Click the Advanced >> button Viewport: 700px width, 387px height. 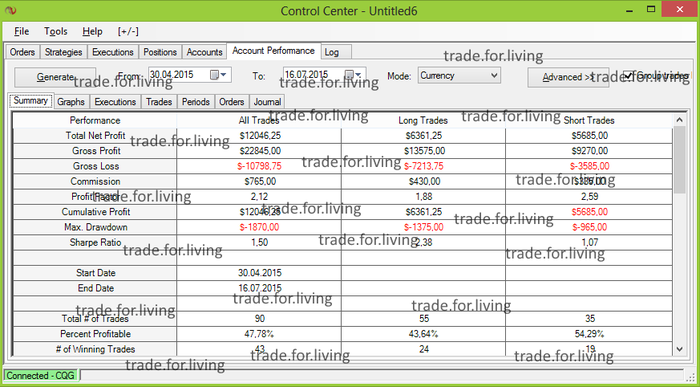568,77
